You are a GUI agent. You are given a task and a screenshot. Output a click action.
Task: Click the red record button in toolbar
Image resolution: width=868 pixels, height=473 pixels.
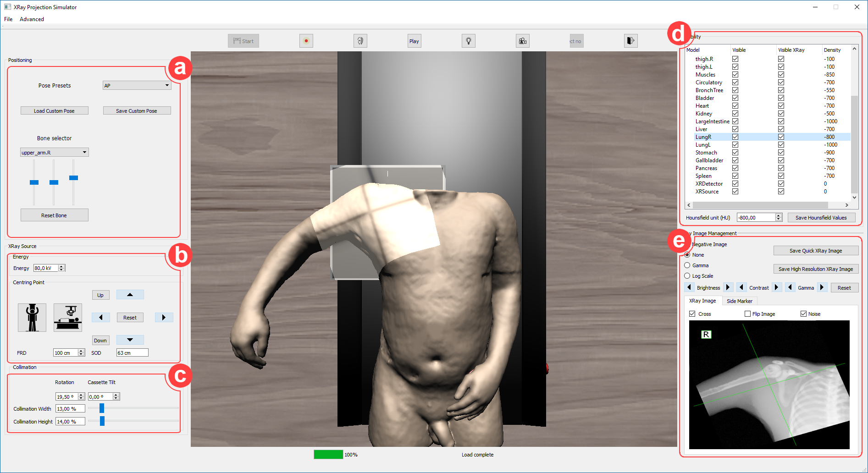tap(306, 41)
